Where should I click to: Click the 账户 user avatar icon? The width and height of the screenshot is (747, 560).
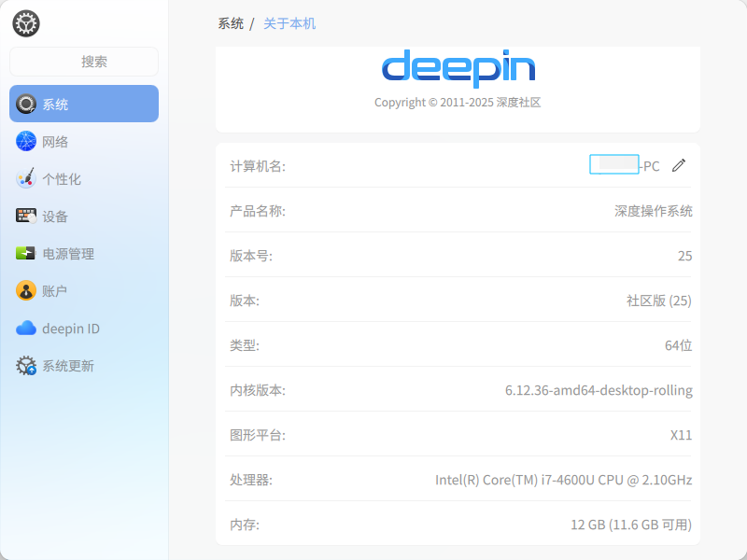pyautogui.click(x=26, y=290)
